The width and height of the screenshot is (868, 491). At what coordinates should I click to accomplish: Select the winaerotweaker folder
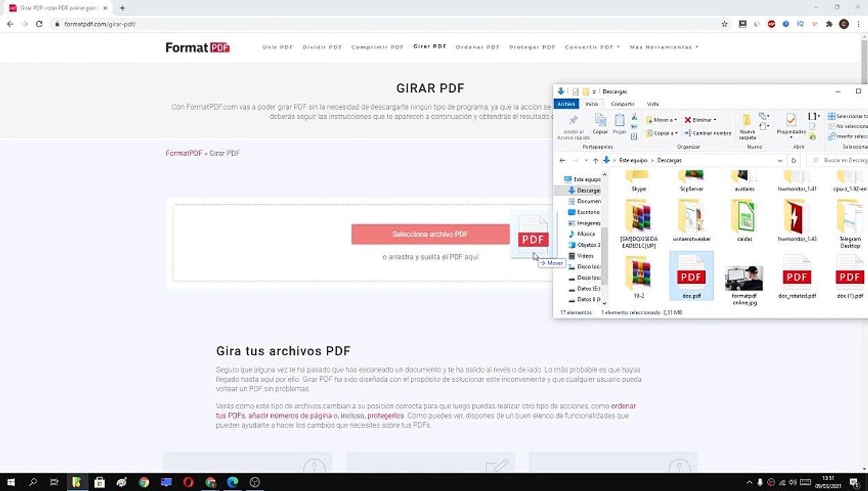pos(691,220)
